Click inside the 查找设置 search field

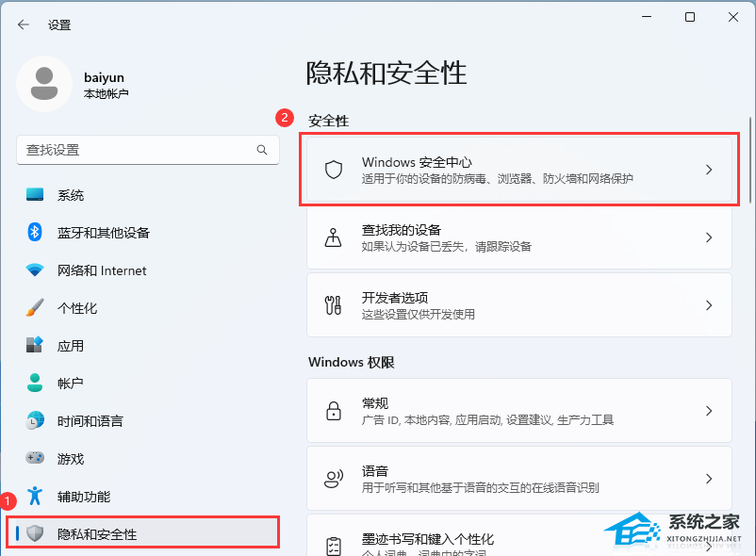point(141,150)
